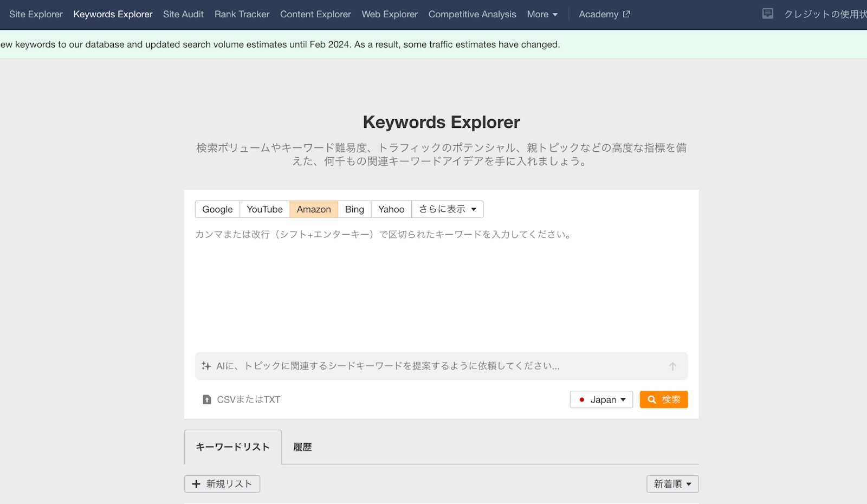Upload a CSVまたはTXT file

click(x=242, y=399)
